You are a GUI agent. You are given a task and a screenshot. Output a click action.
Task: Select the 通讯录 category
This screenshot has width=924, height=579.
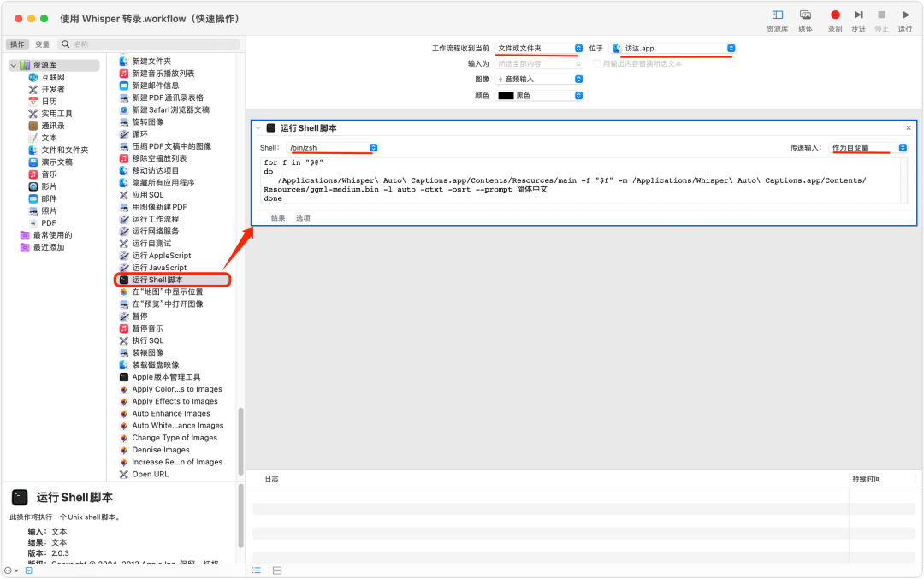pos(53,126)
